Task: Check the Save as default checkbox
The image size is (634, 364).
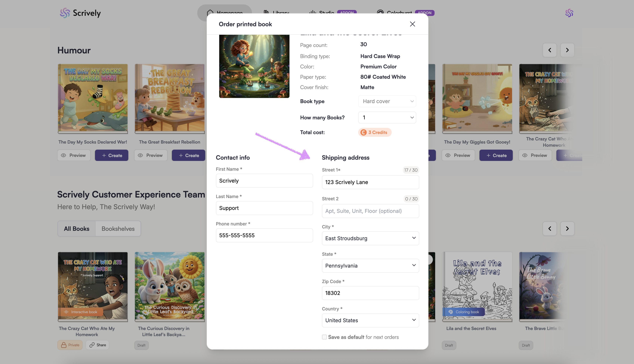Action: point(324,337)
